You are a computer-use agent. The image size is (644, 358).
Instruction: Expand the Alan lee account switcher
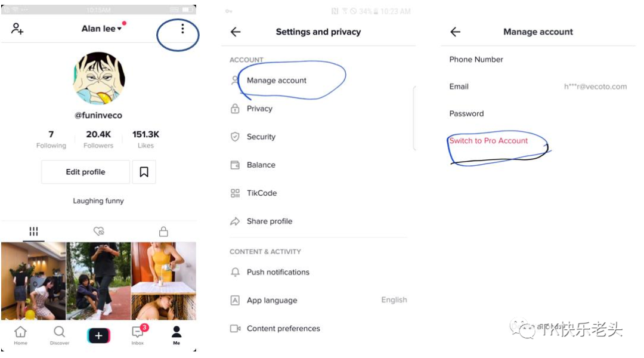[101, 29]
